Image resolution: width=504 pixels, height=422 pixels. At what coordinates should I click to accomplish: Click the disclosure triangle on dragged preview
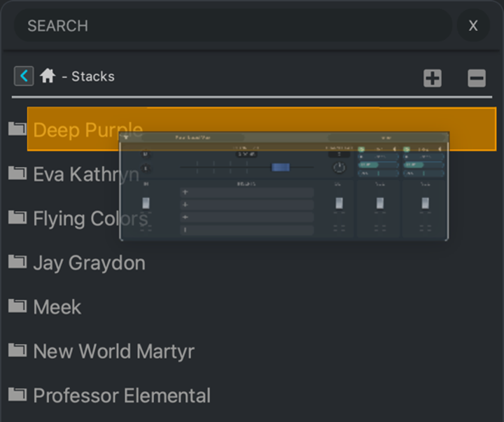(x=126, y=138)
